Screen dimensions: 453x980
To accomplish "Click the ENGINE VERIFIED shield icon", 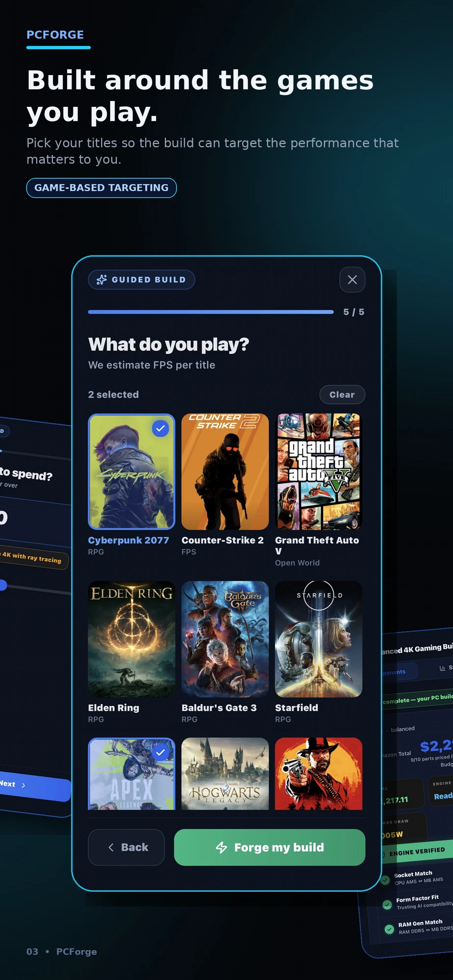I will coord(383,855).
